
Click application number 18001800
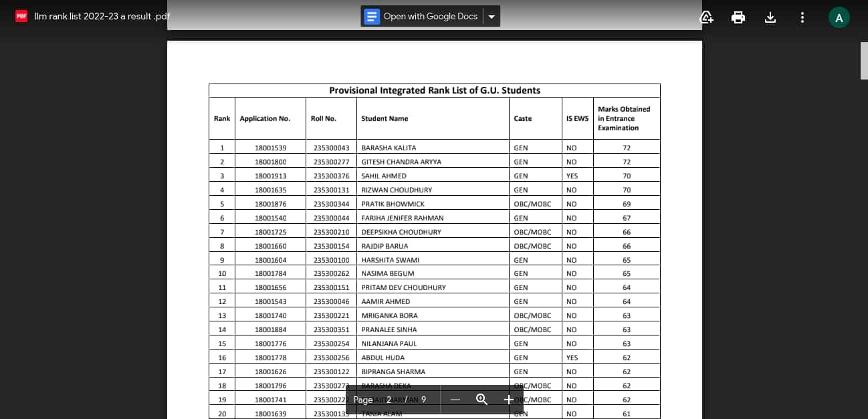pyautogui.click(x=270, y=162)
